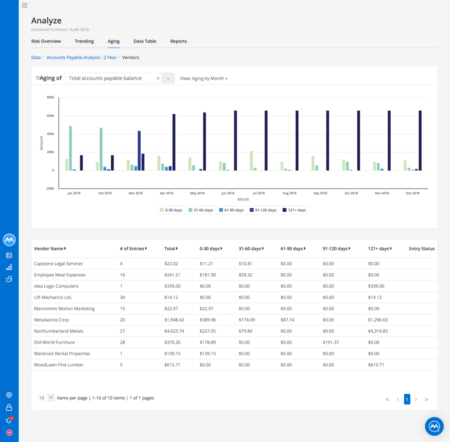The height and width of the screenshot is (442, 450).
Task: Click the $1,296.63 value for Metalworks Corp
Action: pyautogui.click(x=378, y=320)
